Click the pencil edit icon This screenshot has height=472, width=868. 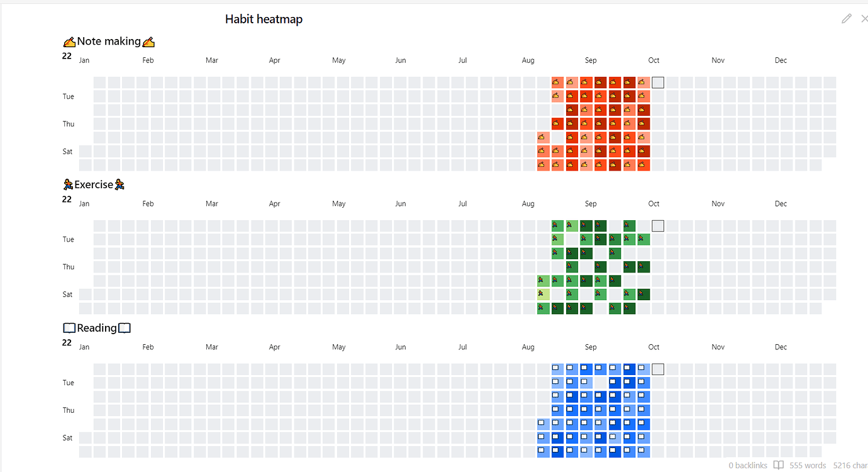847,19
